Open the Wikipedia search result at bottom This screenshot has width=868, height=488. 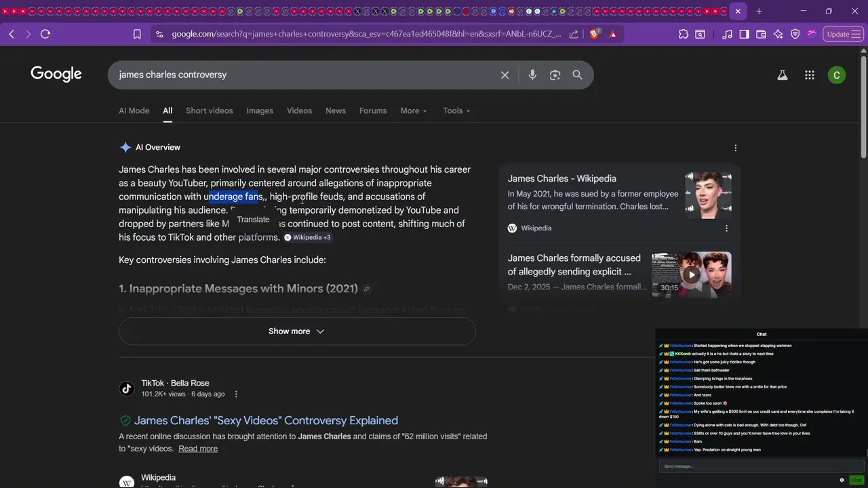tap(158, 478)
